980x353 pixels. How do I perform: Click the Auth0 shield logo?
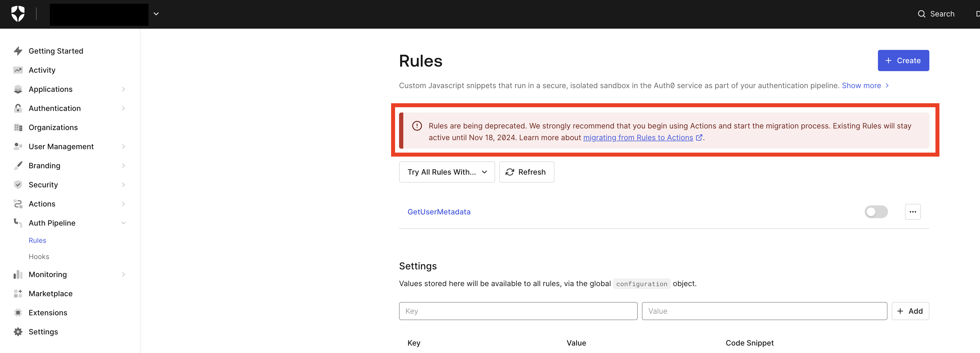point(17,14)
